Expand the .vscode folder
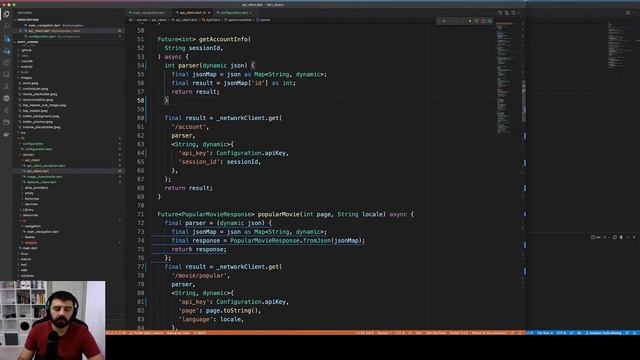Screen dimensions: 640x360 coord(27,61)
